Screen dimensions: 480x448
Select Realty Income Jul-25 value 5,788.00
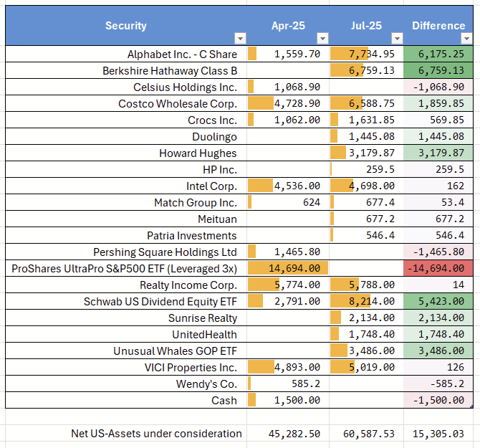tap(366, 285)
